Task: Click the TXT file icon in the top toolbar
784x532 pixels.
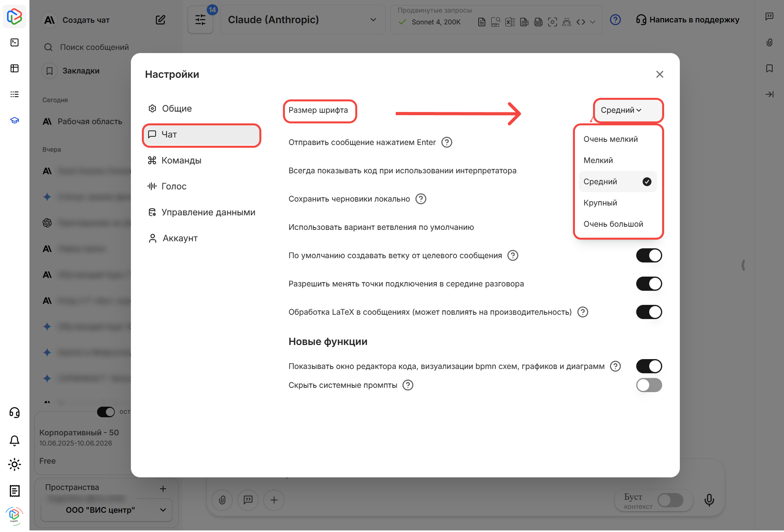Action: [x=524, y=22]
